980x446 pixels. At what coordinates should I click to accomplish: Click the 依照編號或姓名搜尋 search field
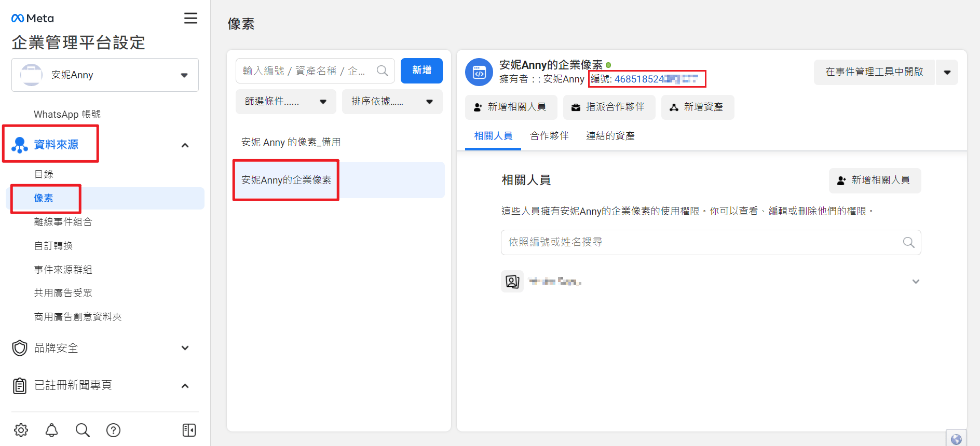click(711, 242)
